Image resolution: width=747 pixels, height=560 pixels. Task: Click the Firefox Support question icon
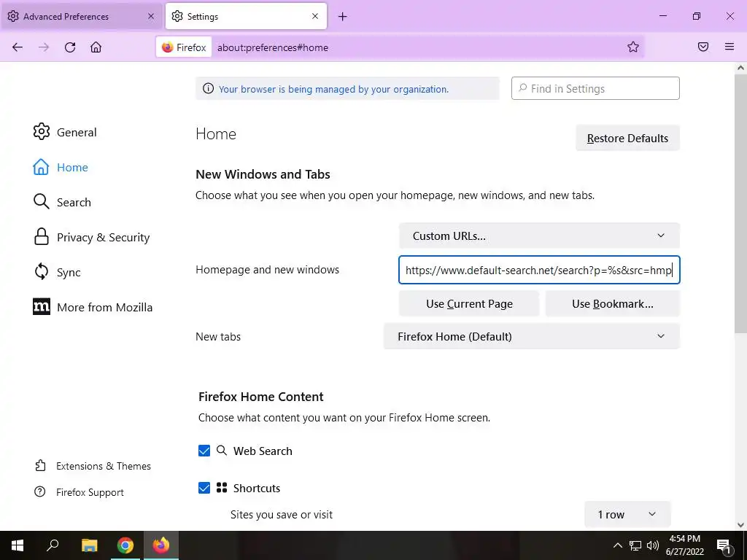point(40,492)
